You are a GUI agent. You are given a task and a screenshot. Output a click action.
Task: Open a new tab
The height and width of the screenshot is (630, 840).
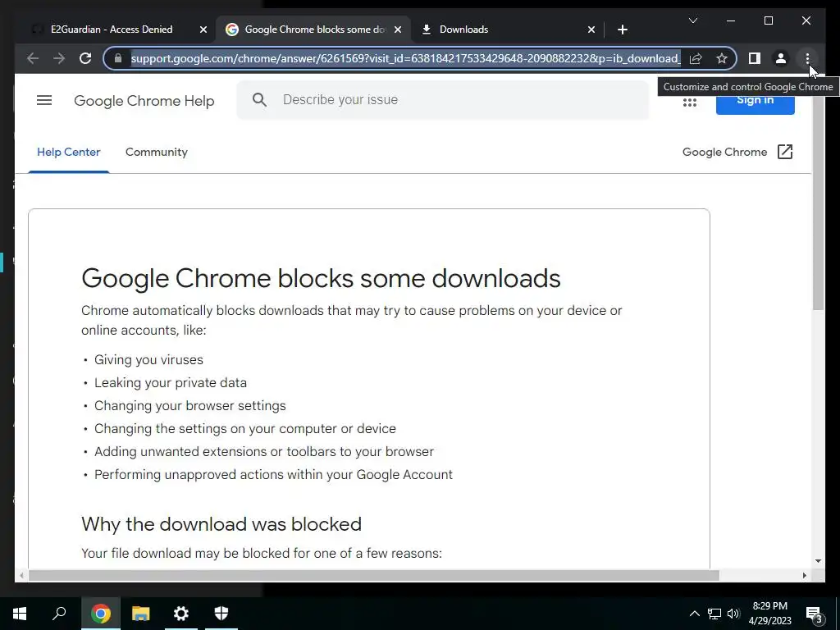pyautogui.click(x=622, y=30)
